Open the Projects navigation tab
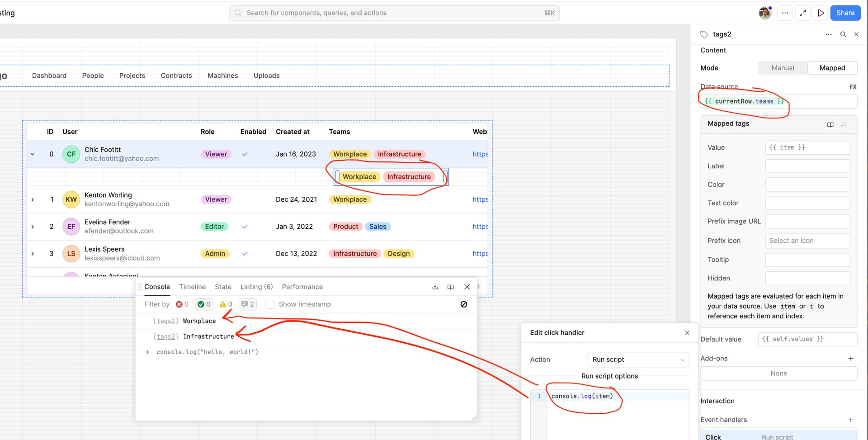This screenshot has height=440, width=868. pyautogui.click(x=132, y=76)
